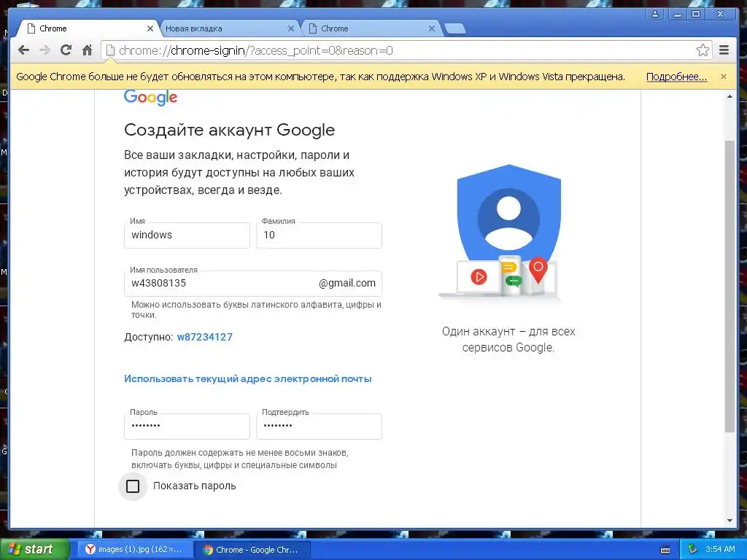Click the @gmail.com suffix text
The height and width of the screenshot is (560, 747).
[x=347, y=284]
